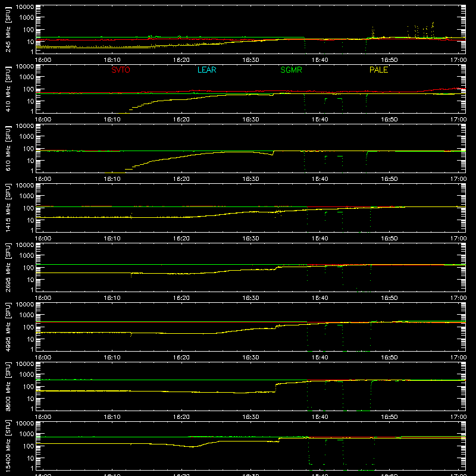
Task: Select the 1415 MHz [SFU] axis label
Action: [x=8, y=208]
